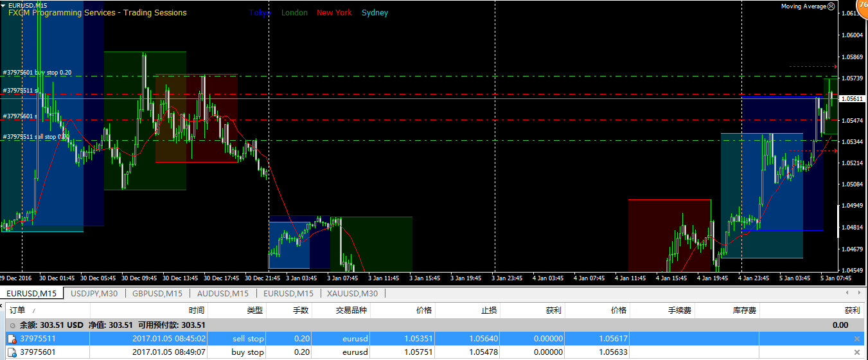
Task: Click the current price 1.05611 marker on scale
Action: click(x=853, y=99)
